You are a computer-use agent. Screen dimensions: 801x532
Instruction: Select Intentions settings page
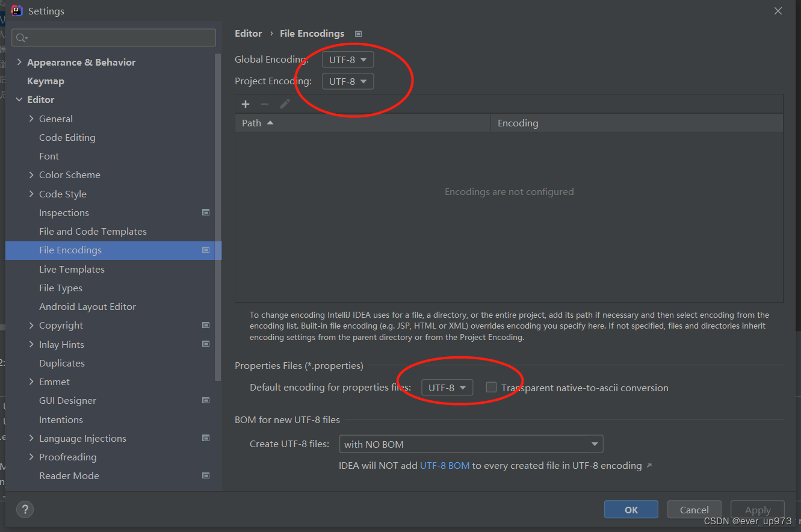coord(61,419)
